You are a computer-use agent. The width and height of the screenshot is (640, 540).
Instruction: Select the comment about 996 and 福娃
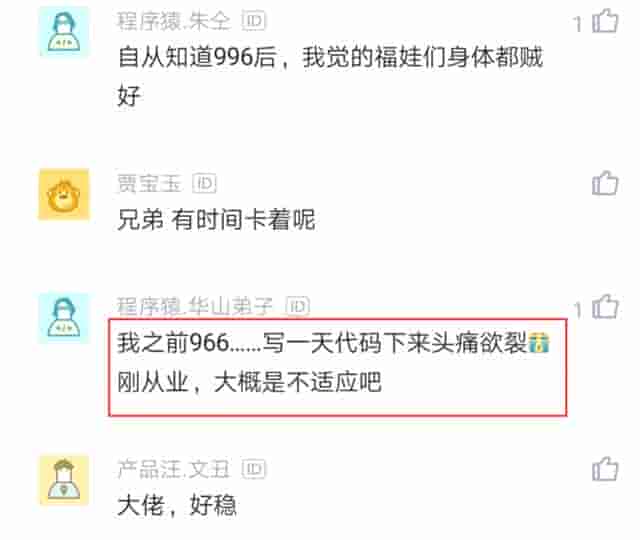pos(330,76)
